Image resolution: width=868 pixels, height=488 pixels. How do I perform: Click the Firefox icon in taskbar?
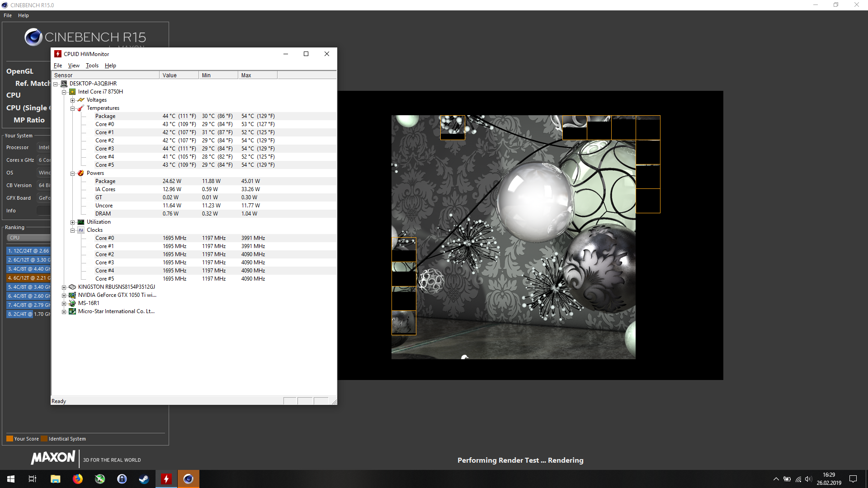[78, 479]
